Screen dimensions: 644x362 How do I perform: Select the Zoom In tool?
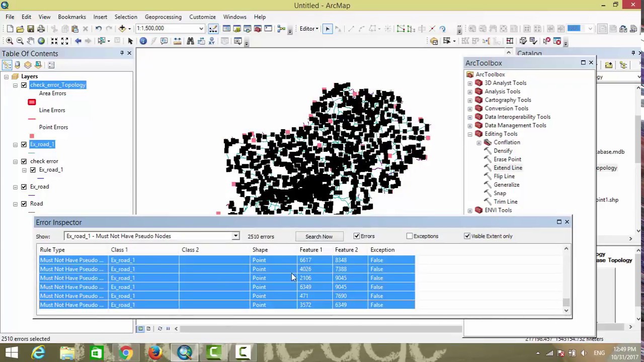[x=10, y=41]
